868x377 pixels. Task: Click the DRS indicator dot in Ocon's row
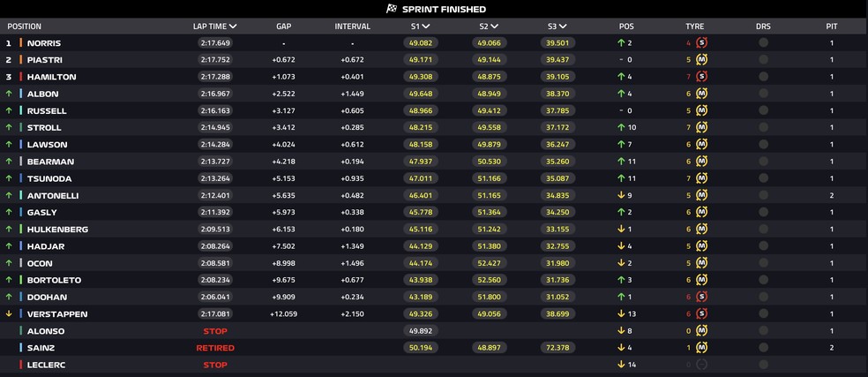click(x=763, y=263)
